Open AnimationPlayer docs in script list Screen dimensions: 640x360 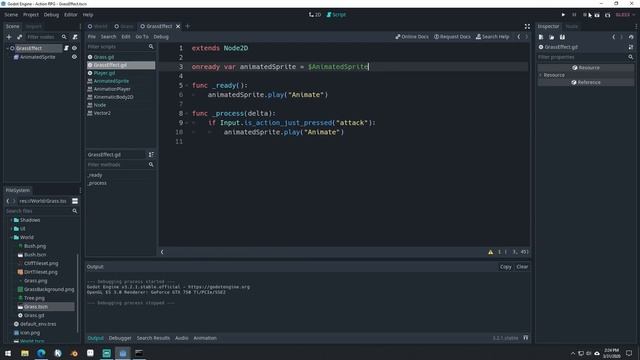pos(112,89)
